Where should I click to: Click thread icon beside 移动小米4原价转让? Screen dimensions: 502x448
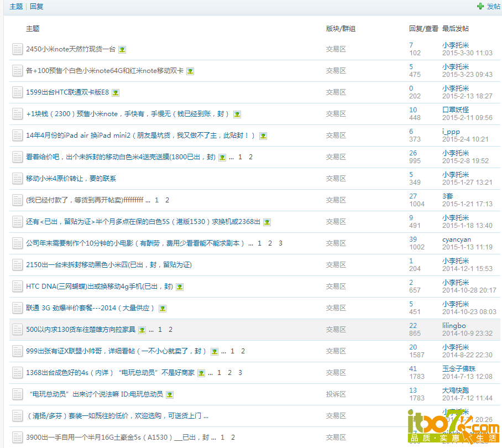17,178
